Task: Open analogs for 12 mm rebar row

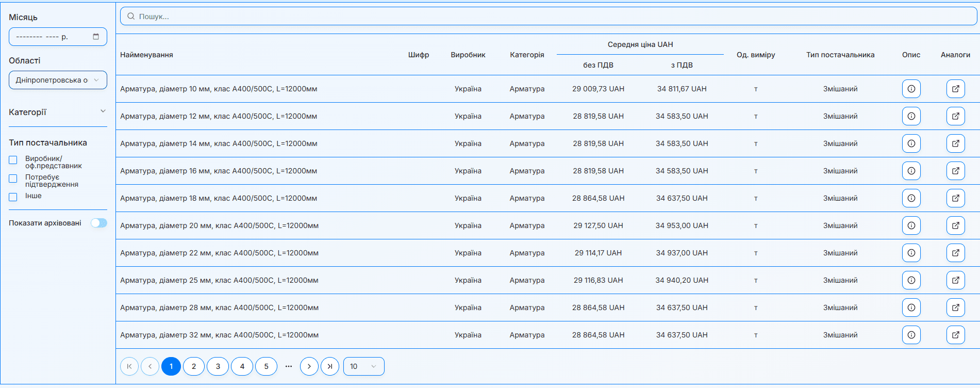Action: click(x=955, y=116)
